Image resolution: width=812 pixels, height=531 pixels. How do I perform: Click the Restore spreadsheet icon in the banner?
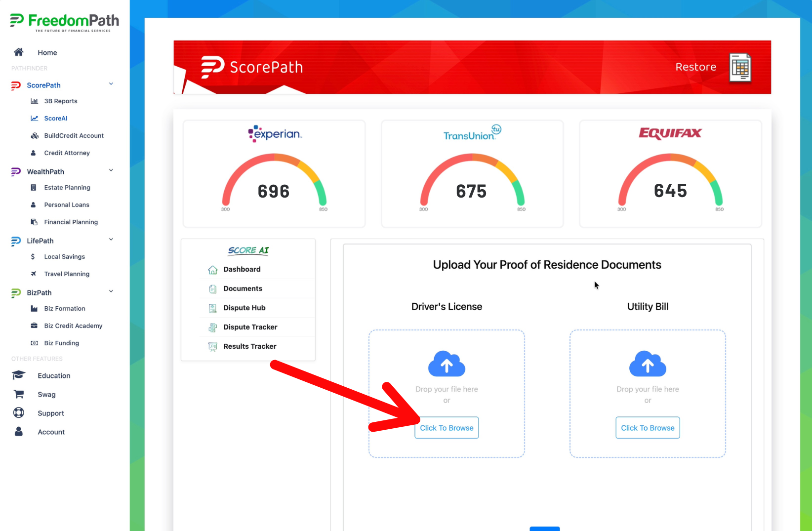point(740,68)
